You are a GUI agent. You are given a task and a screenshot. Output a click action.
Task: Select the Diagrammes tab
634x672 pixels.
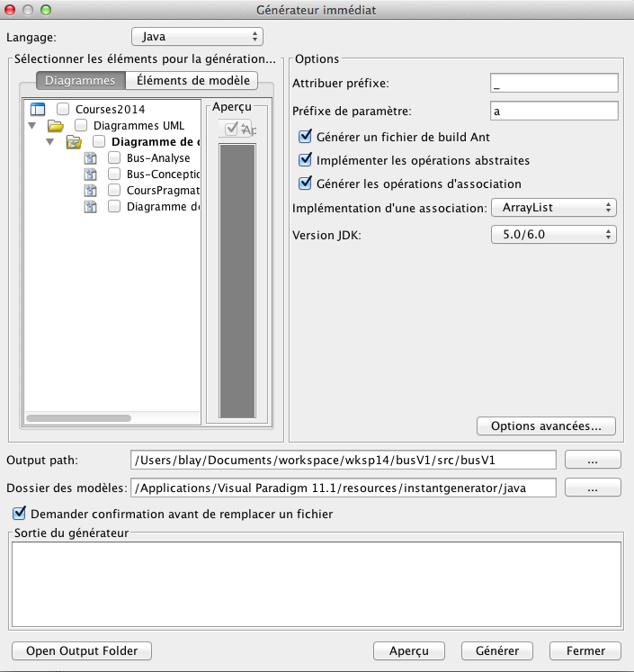tap(80, 80)
